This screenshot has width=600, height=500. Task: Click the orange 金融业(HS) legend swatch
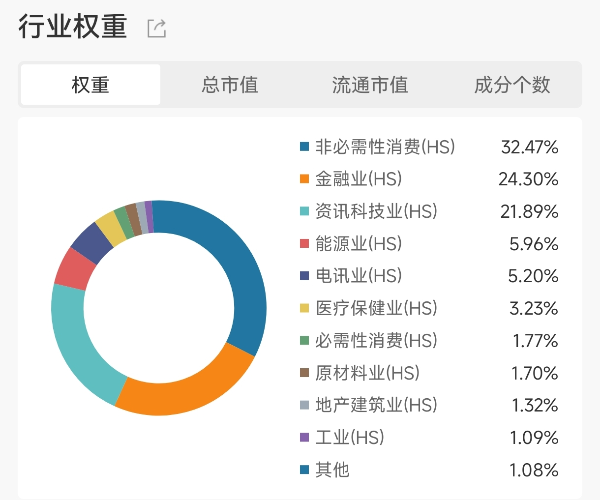304,179
